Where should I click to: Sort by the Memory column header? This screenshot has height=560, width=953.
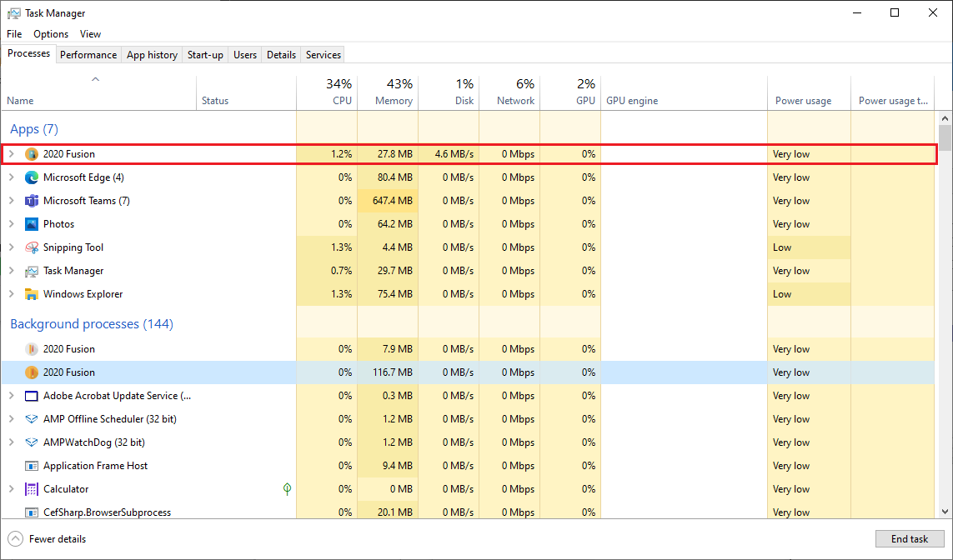(388, 92)
